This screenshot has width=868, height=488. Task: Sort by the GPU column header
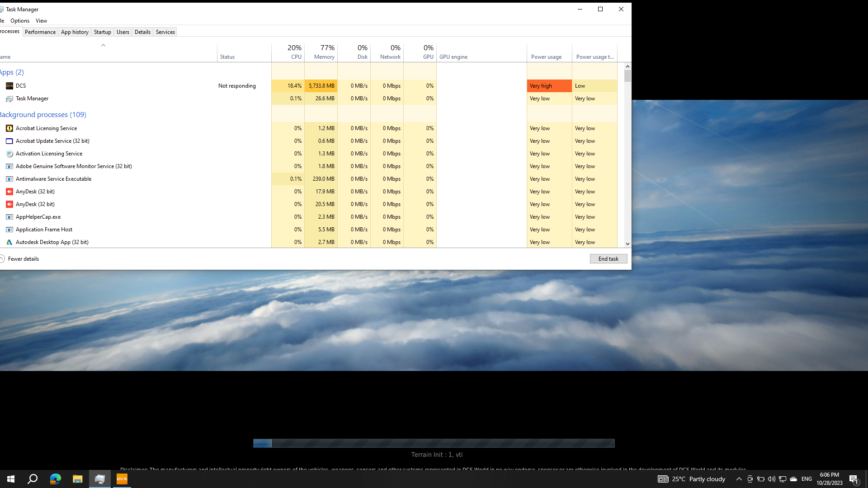[x=420, y=52]
